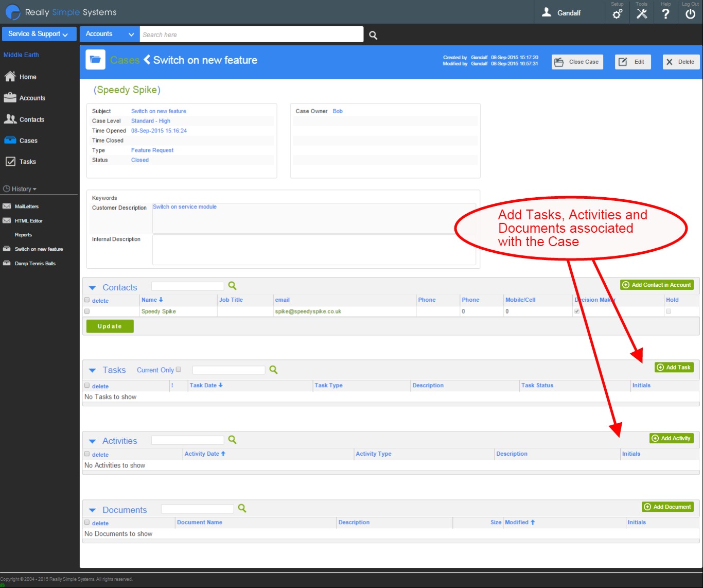Image resolution: width=703 pixels, height=588 pixels.
Task: Click the top Search here input field
Action: 251,34
